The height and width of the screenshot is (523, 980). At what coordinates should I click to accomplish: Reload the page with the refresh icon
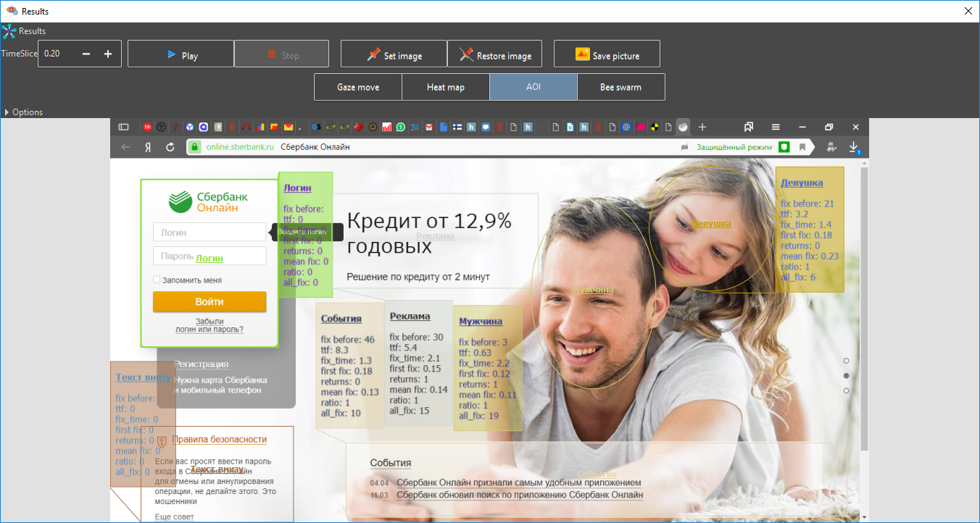coord(170,147)
